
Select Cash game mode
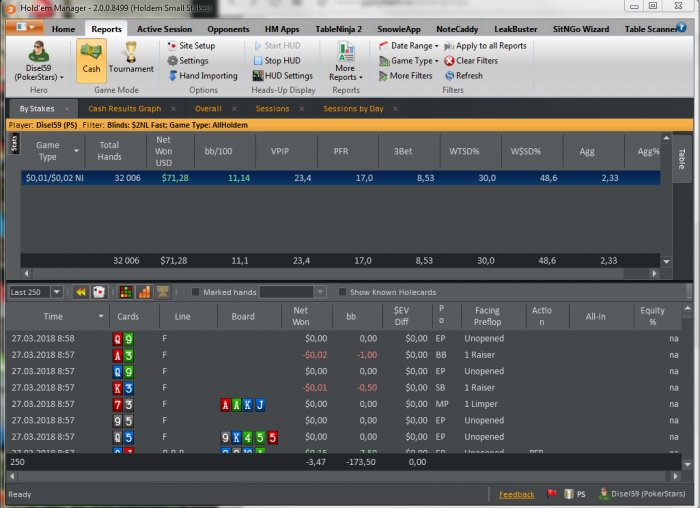(91, 60)
